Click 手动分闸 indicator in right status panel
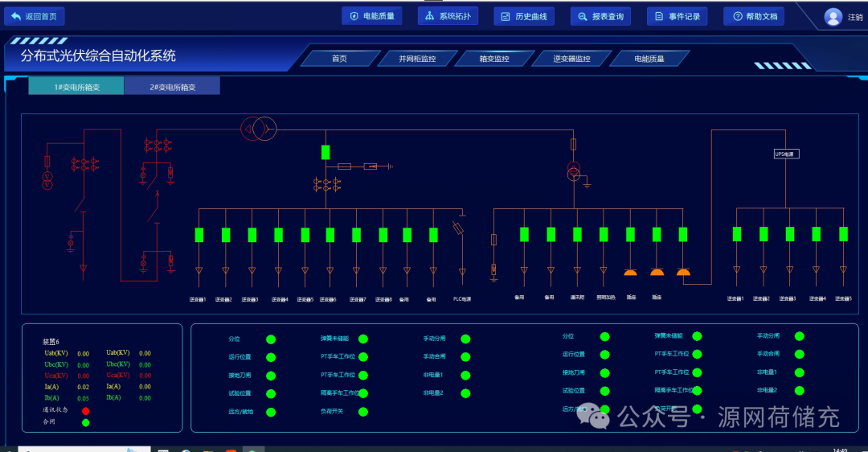The height and width of the screenshot is (452, 868). coord(800,336)
